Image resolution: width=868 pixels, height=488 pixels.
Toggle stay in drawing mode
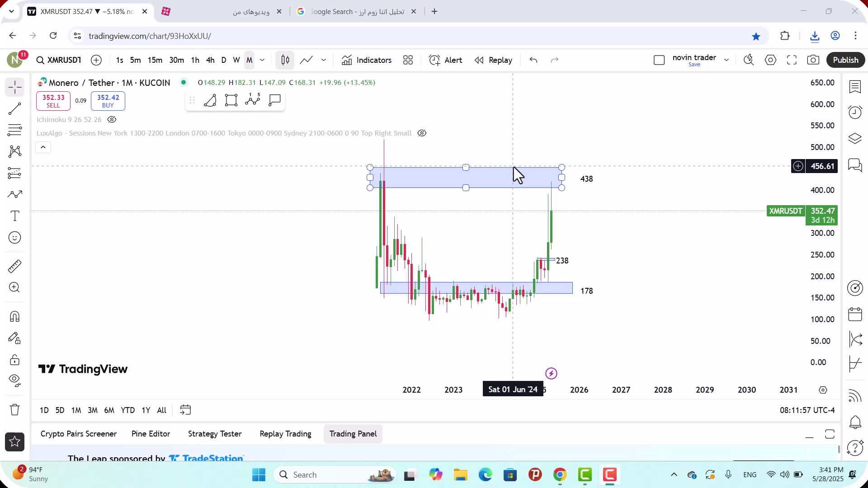pyautogui.click(x=14, y=338)
